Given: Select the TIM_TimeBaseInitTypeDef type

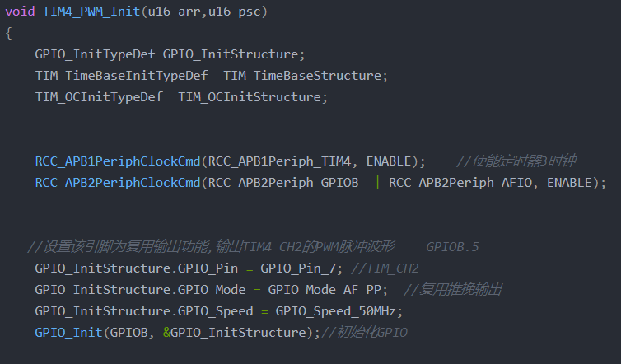Looking at the screenshot, I should click(x=121, y=76).
